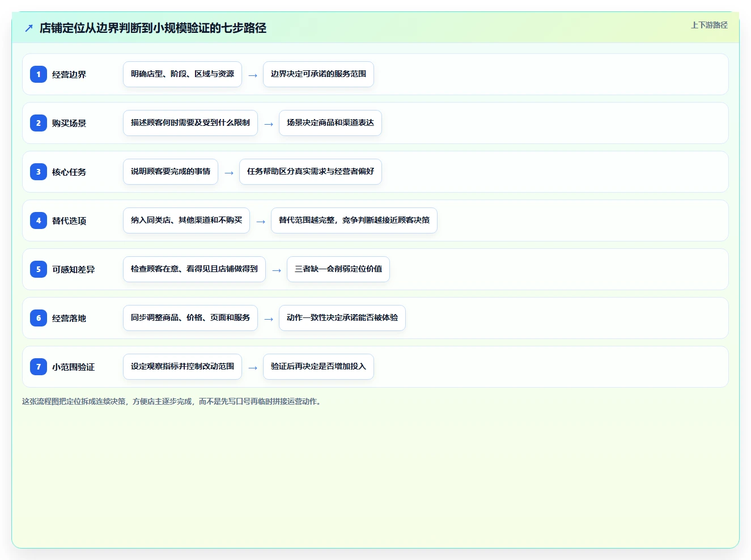751x560 pixels.
Task: Open the 任务帮助区分真实需求与经营者偏好 box
Action: tap(311, 172)
